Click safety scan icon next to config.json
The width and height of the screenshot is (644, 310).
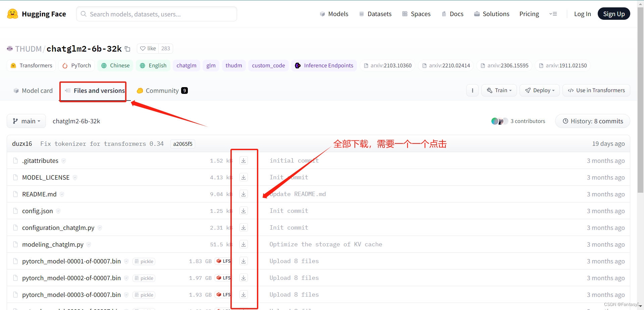point(58,211)
